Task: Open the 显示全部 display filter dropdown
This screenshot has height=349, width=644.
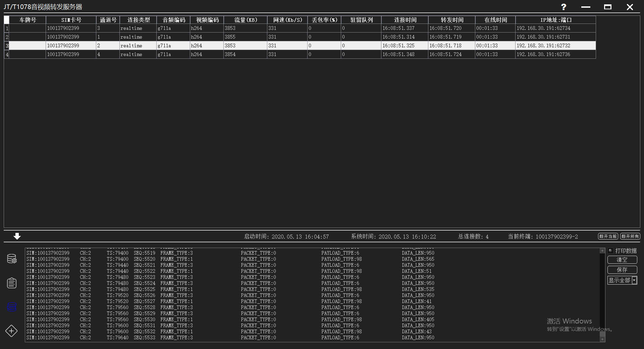Action: pyautogui.click(x=634, y=280)
